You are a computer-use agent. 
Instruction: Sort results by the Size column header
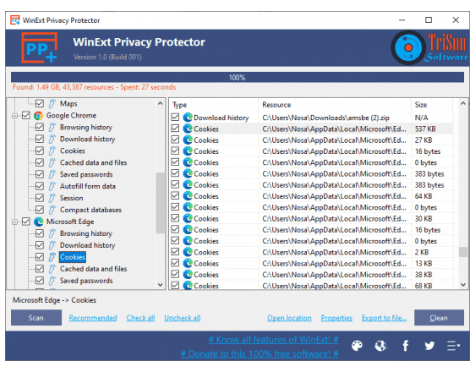tap(432, 105)
